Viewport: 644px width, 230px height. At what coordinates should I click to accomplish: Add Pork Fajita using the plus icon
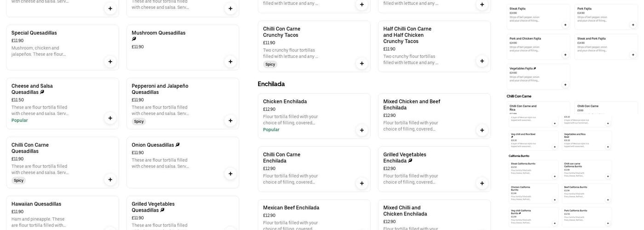(633, 25)
